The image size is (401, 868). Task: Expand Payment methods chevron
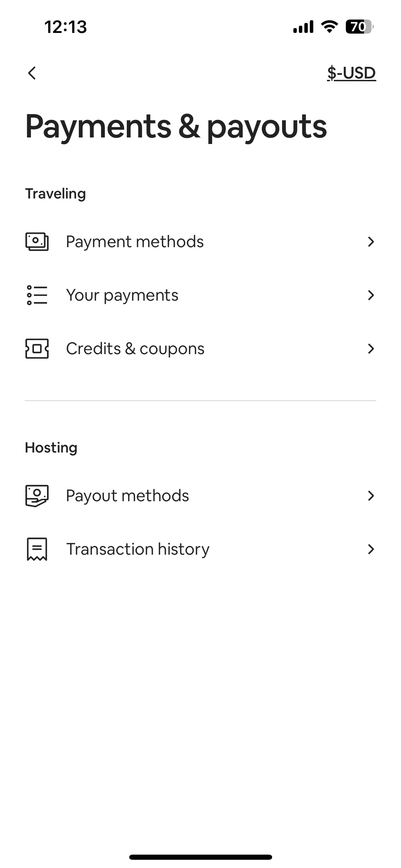pyautogui.click(x=371, y=242)
